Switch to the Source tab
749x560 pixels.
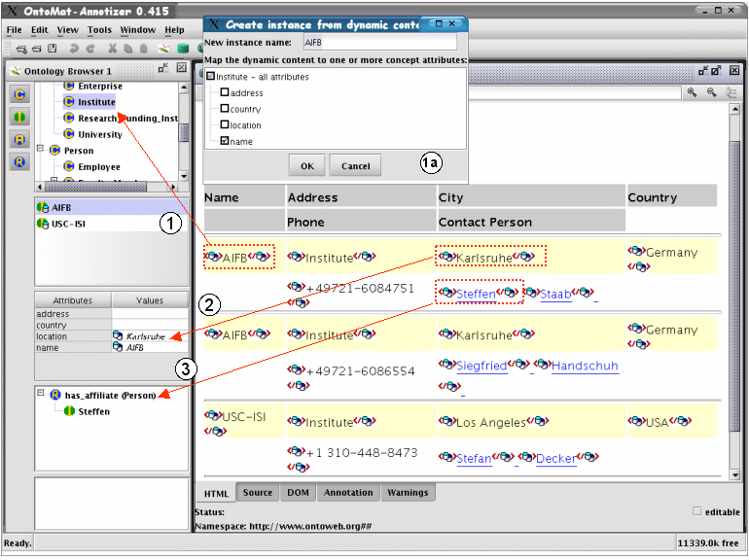(258, 493)
